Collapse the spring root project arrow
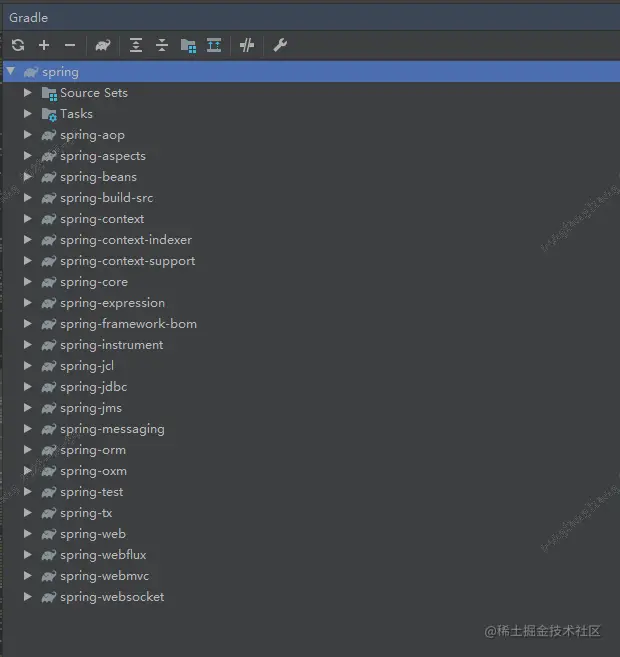This screenshot has width=620, height=657. pos(11,71)
